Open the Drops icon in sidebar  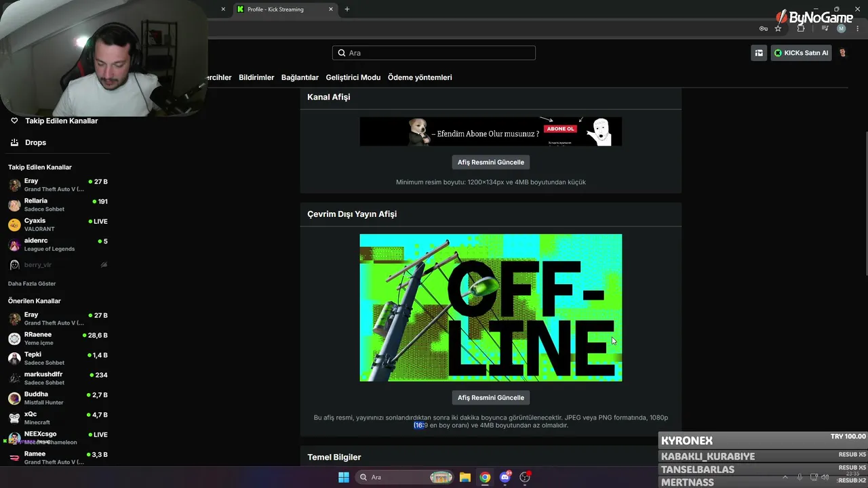click(x=14, y=142)
